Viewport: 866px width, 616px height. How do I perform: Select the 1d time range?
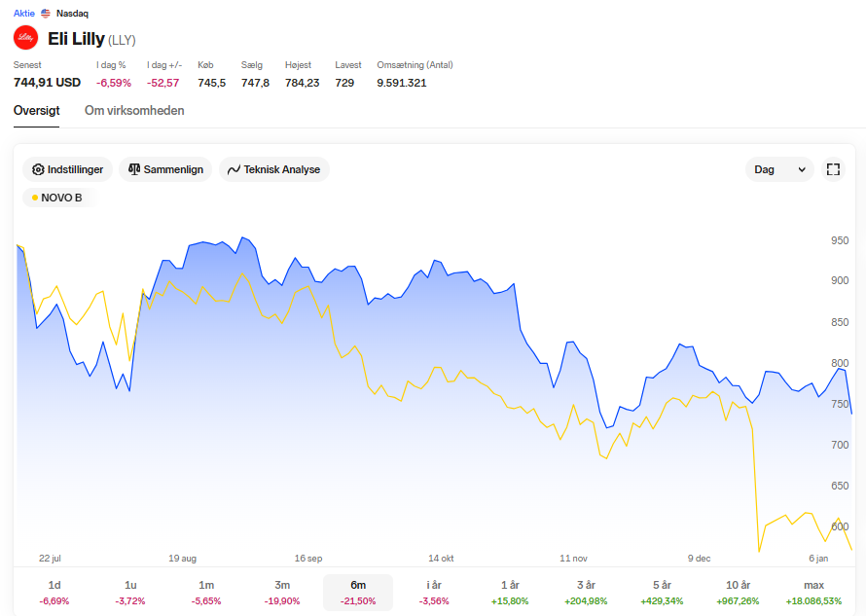point(54,593)
